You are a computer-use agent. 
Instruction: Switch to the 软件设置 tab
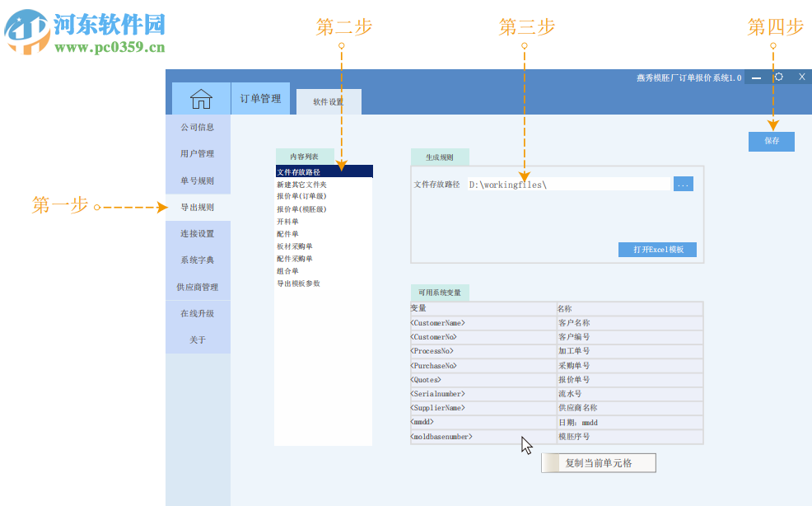pos(329,101)
